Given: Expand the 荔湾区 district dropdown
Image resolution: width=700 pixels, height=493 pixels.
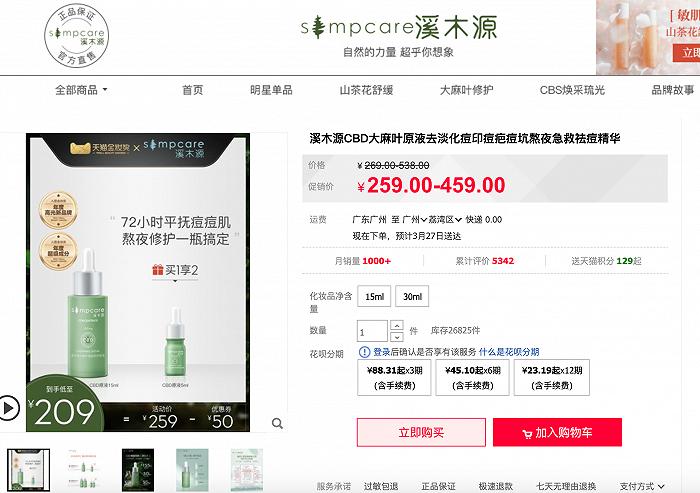Looking at the screenshot, I should coord(445,220).
